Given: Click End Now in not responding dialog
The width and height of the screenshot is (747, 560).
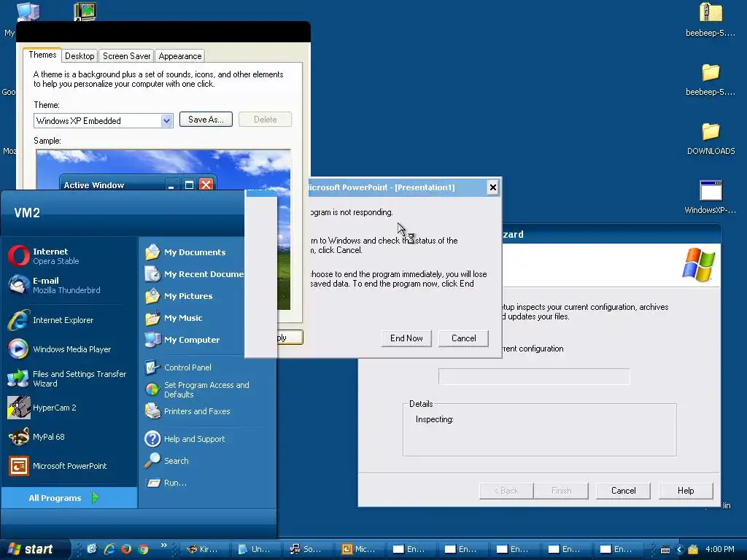Looking at the screenshot, I should 406,338.
